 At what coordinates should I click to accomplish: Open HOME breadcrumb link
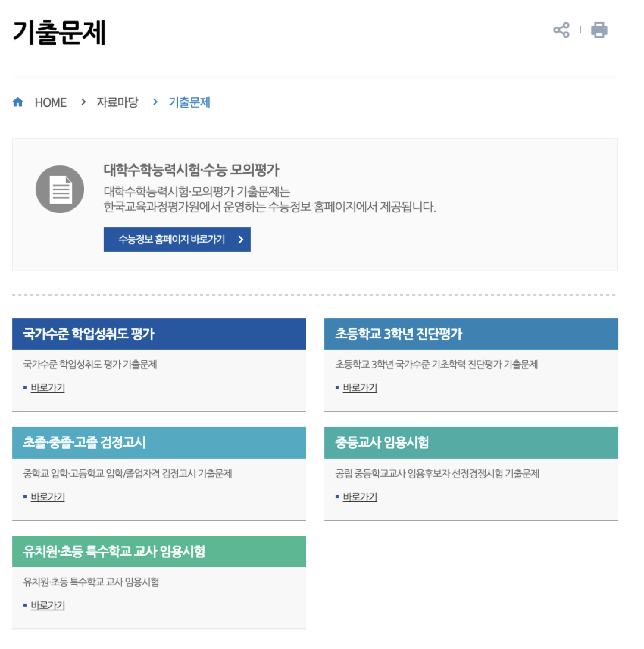click(x=50, y=102)
